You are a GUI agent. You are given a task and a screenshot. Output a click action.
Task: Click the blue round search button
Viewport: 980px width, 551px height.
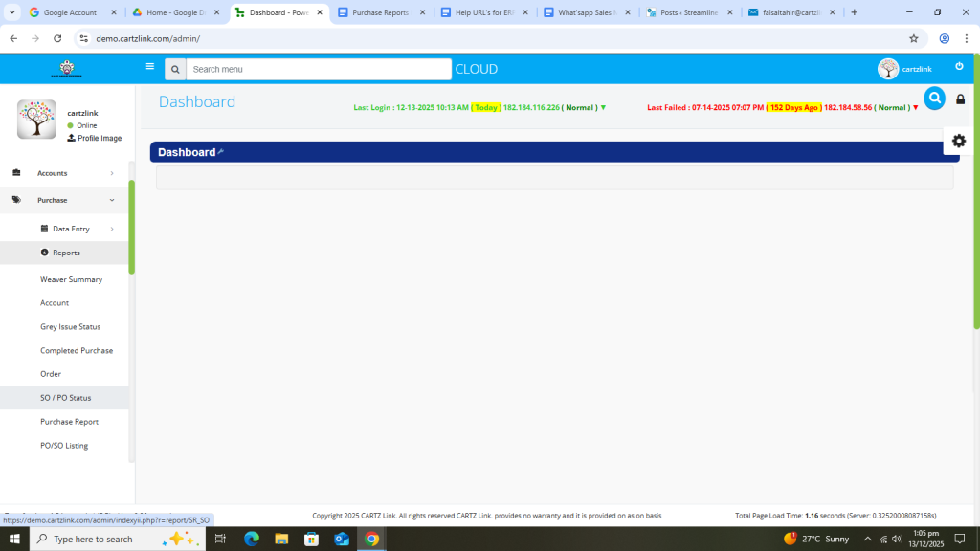[x=934, y=99]
